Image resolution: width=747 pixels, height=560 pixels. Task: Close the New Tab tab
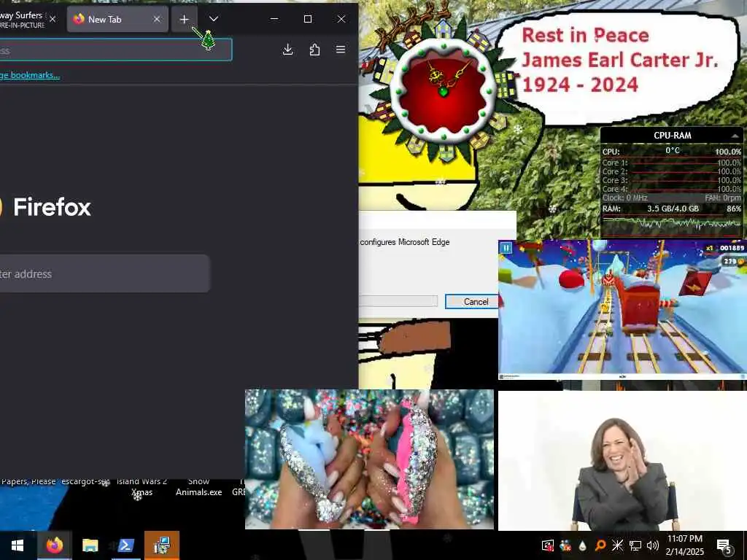click(157, 19)
